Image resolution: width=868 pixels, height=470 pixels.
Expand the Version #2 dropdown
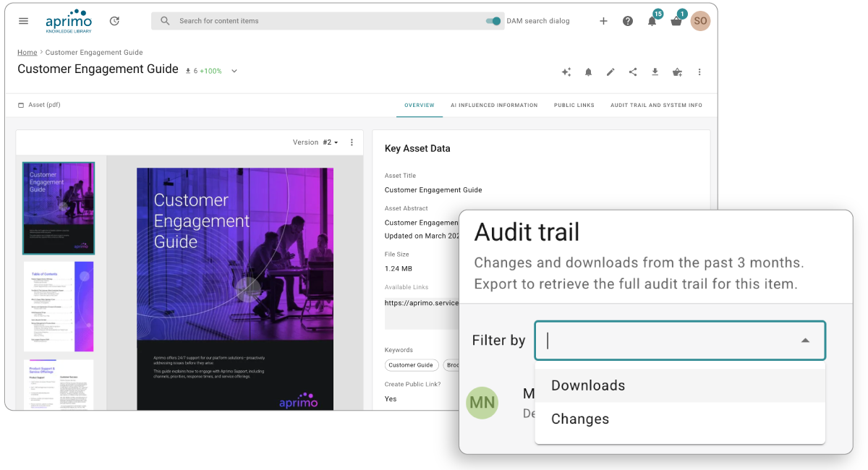point(331,142)
